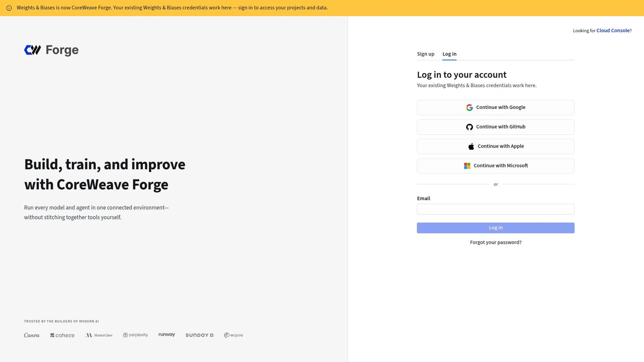This screenshot has width=644, height=362.
Task: Click the Email field label
Action: pyautogui.click(x=424, y=199)
